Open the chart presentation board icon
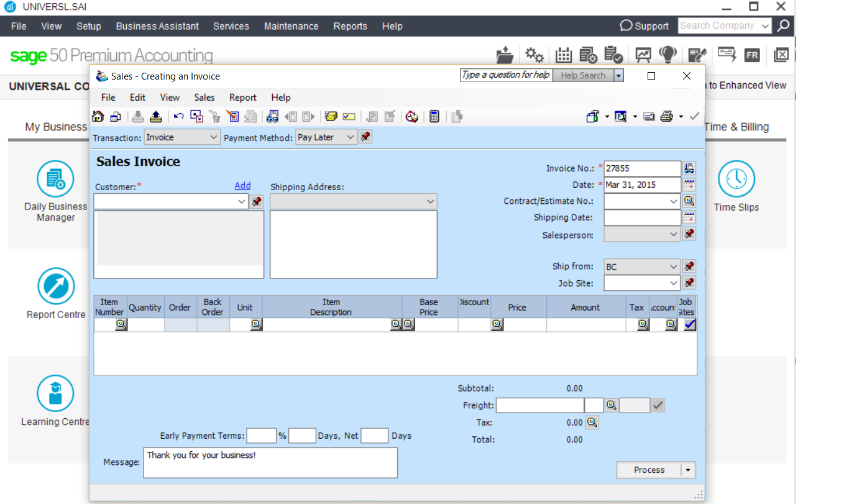Screen dimensions: 867x504 (x=643, y=55)
